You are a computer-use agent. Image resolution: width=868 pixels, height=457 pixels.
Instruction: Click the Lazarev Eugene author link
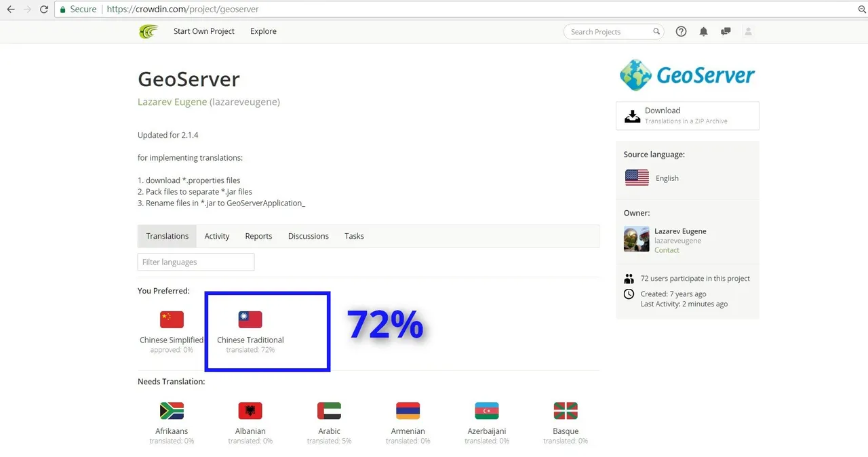click(172, 102)
